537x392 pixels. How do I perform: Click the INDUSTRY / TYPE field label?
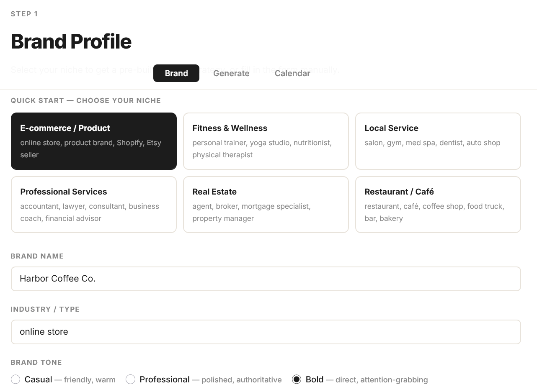45,309
